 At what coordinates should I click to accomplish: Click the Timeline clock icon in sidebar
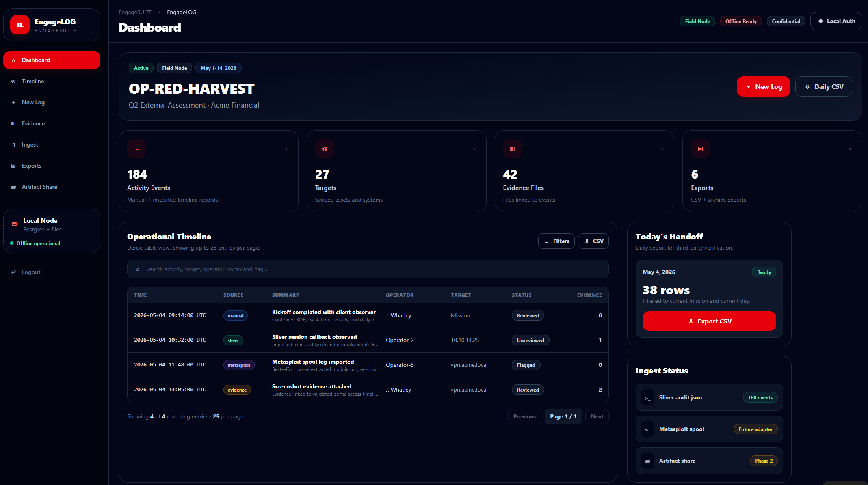[13, 81]
